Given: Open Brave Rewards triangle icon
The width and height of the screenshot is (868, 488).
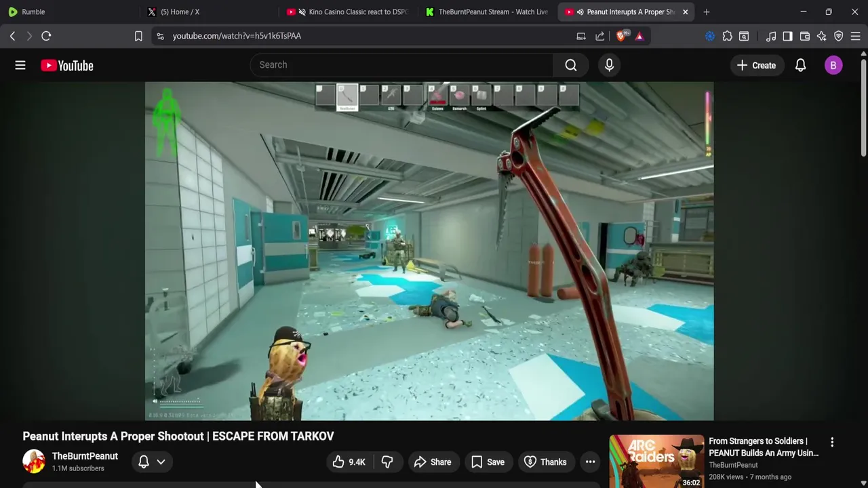Looking at the screenshot, I should pyautogui.click(x=639, y=36).
